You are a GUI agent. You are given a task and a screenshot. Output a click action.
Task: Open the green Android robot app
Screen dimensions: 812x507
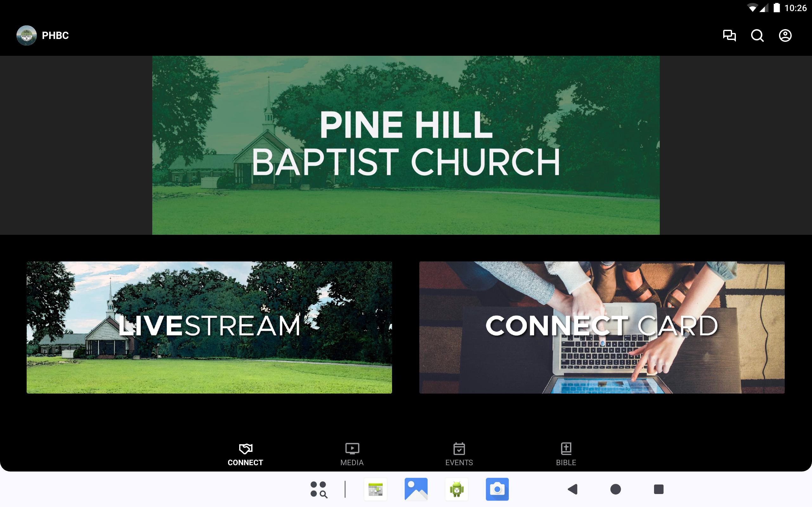457,489
